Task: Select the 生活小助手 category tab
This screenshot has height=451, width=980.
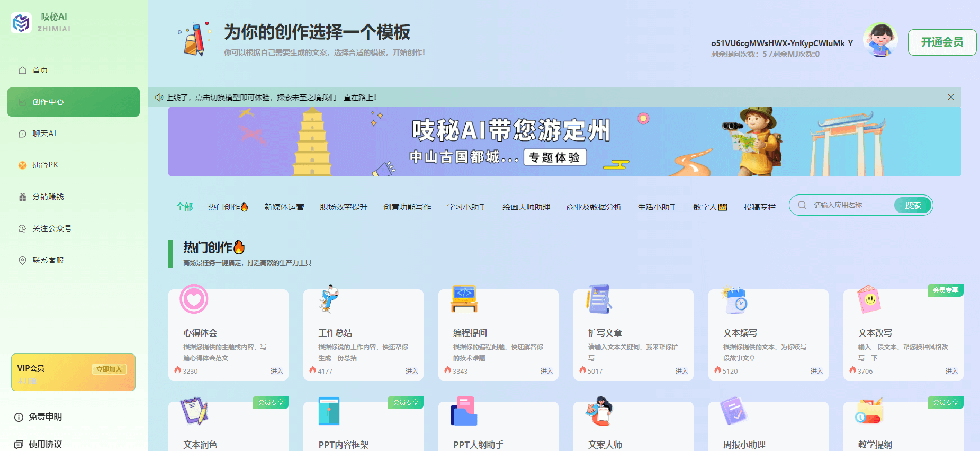Action: tap(658, 207)
